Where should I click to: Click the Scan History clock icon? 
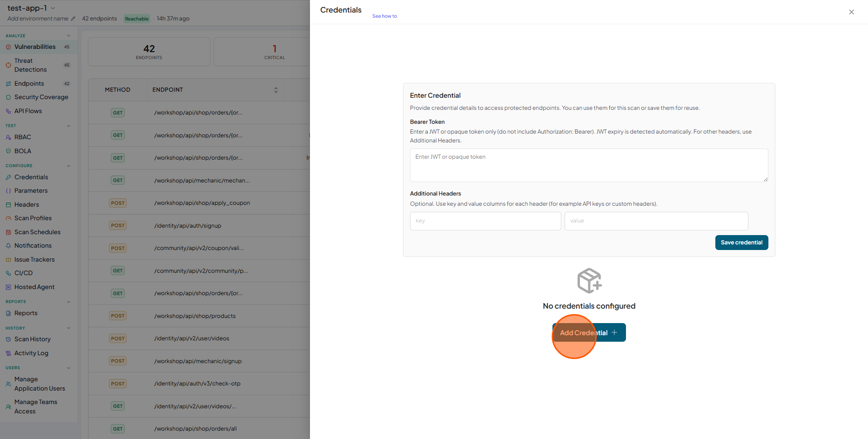[x=8, y=339]
